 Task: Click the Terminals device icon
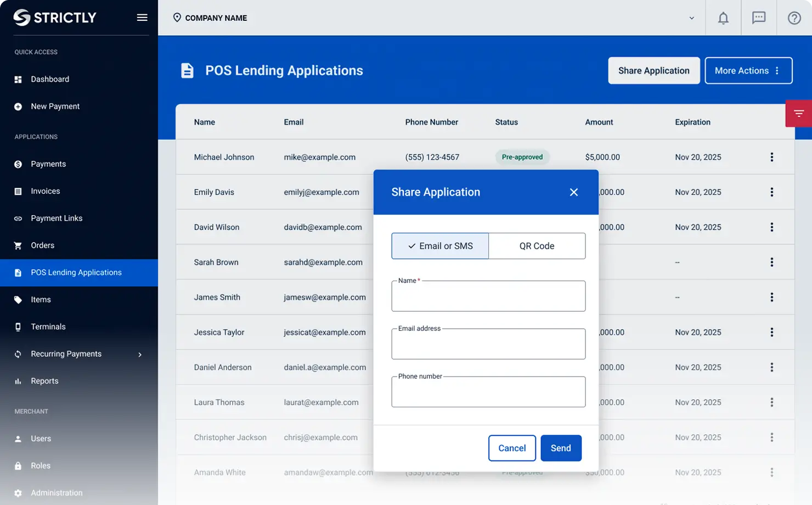pyautogui.click(x=18, y=327)
